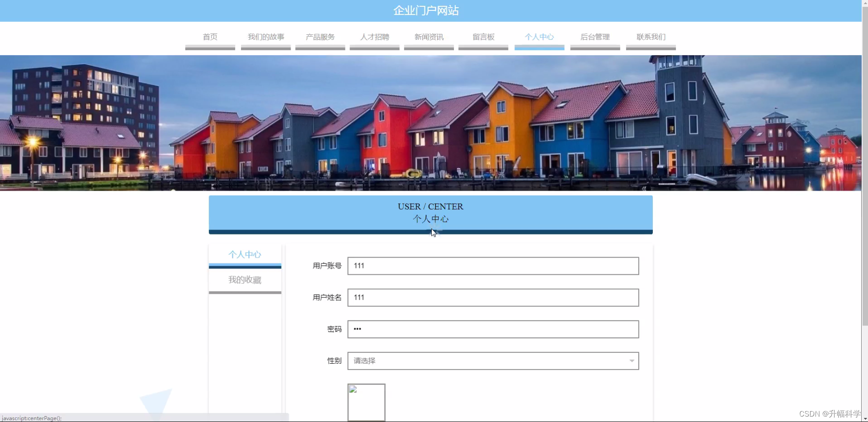Open the 首页 navigation menu item

[209, 37]
